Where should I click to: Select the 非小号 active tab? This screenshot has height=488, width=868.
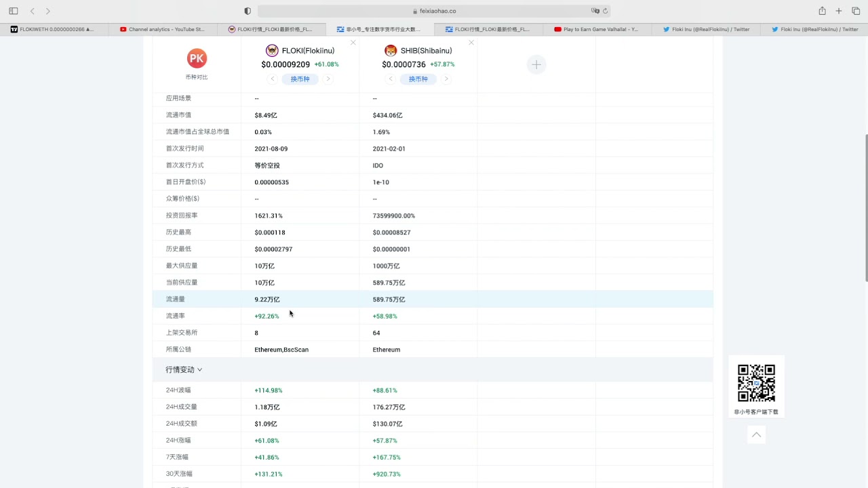point(380,29)
